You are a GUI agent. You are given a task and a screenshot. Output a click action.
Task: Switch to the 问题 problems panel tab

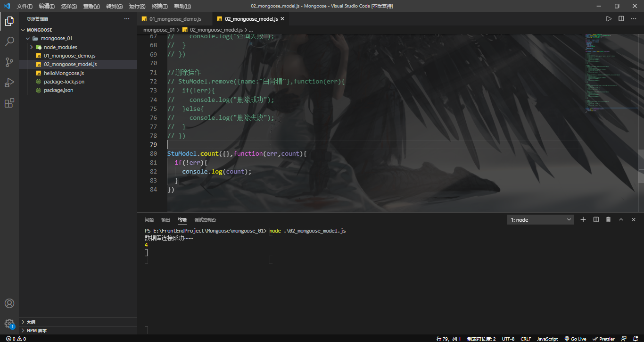[149, 220]
